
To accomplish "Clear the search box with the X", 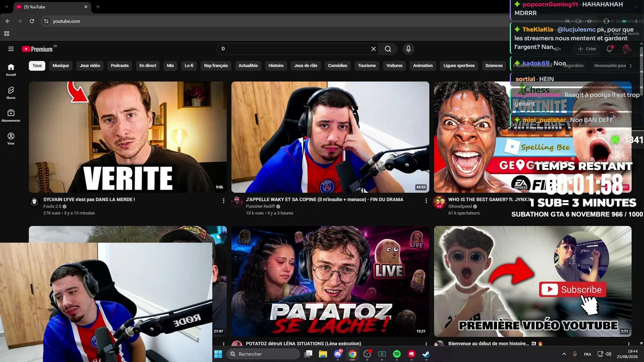I will coord(373,49).
